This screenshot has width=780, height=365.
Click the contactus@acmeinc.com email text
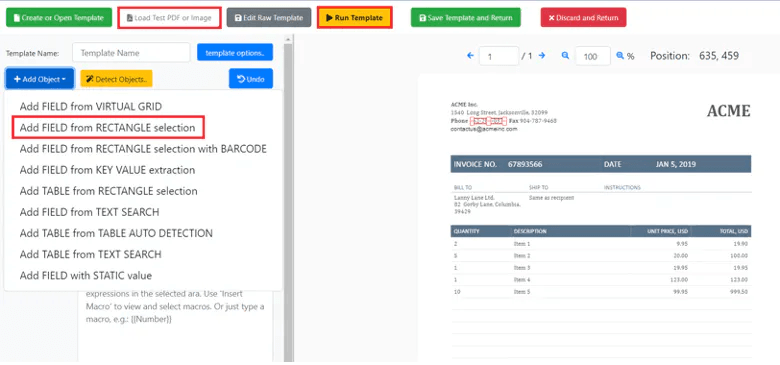[484, 129]
